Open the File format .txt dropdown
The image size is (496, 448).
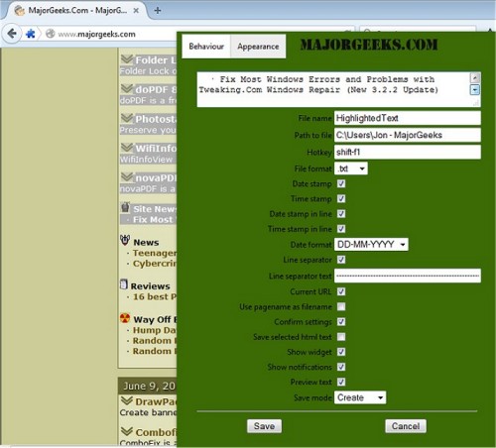[x=351, y=168]
